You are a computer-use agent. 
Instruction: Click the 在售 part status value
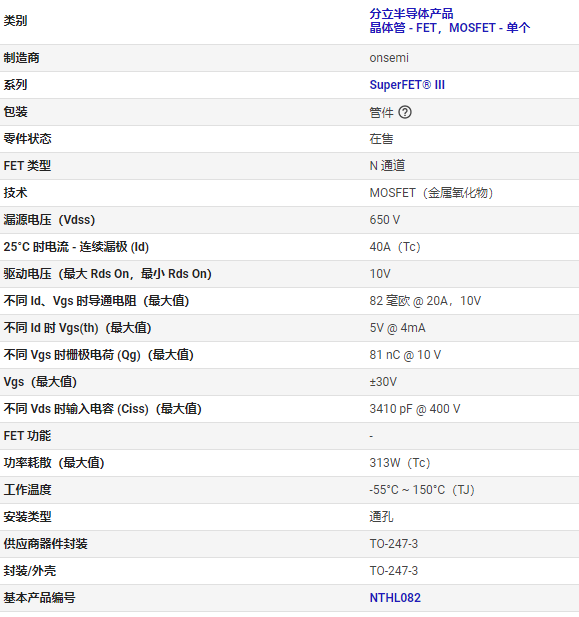coord(381,139)
